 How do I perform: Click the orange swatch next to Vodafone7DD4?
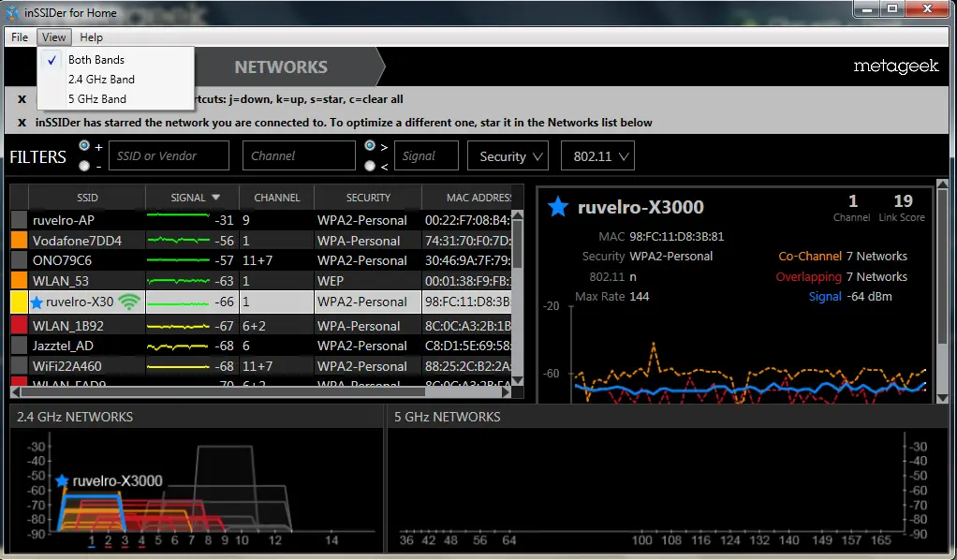tap(20, 240)
